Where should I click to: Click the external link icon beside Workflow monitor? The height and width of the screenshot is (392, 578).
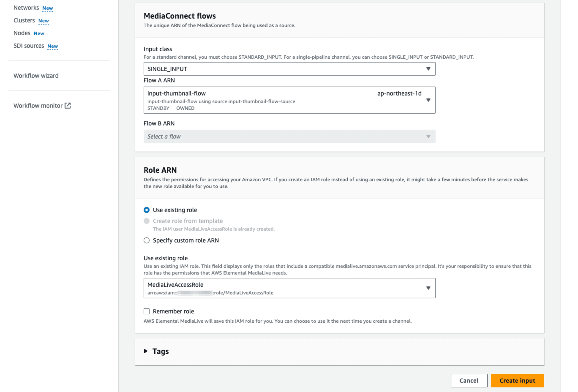tap(68, 105)
